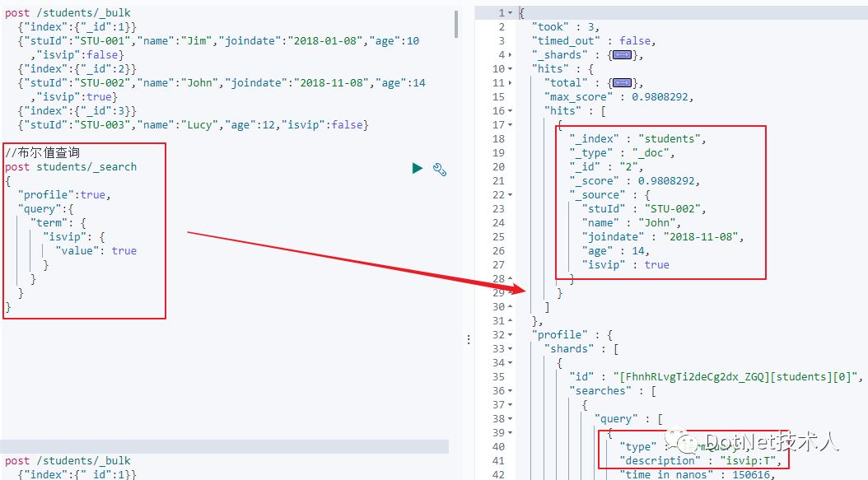Click the resize handle between editor panes
Viewport: 868px width, 480px height.
click(x=469, y=339)
